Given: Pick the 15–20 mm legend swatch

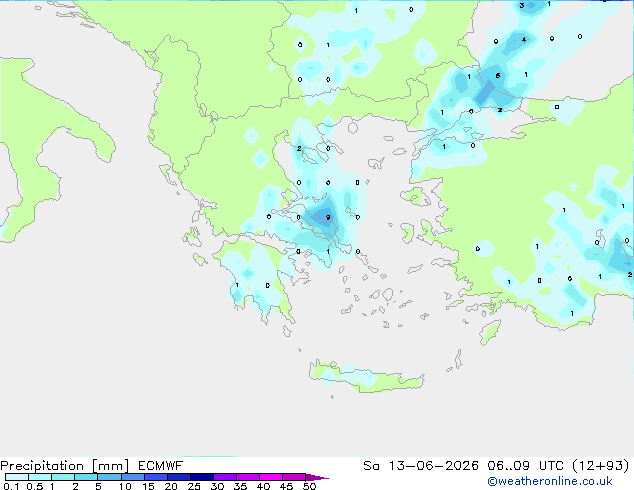Looking at the screenshot, I should point(155,477).
